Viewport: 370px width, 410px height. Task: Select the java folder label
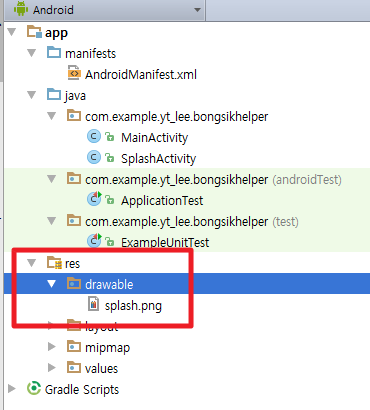tap(76, 96)
